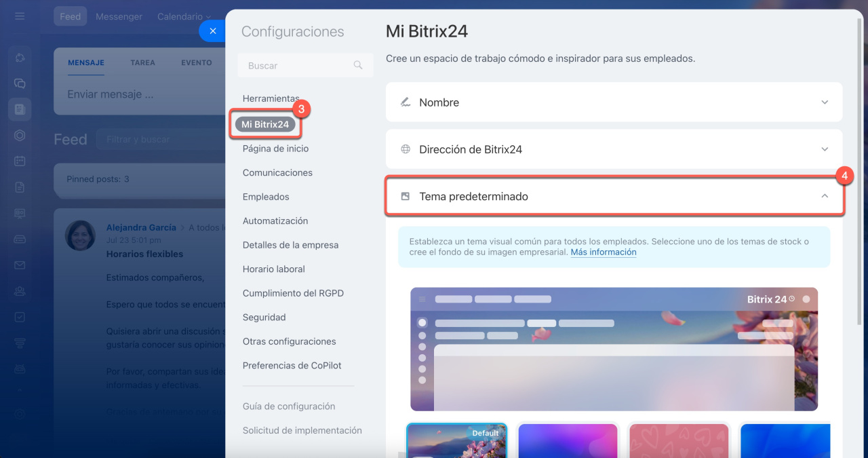Open the tasks checkmark icon in sidebar

20,316
